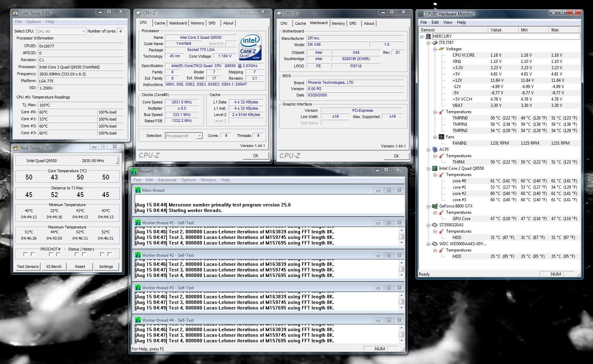Click the Voltages lightning icon
The image size is (593, 364).
click(x=441, y=49)
